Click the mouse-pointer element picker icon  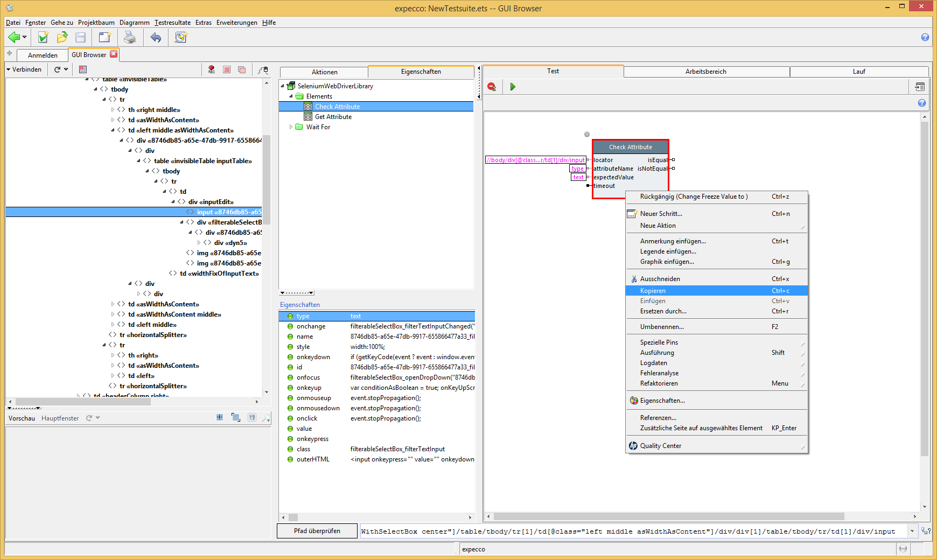(x=263, y=70)
